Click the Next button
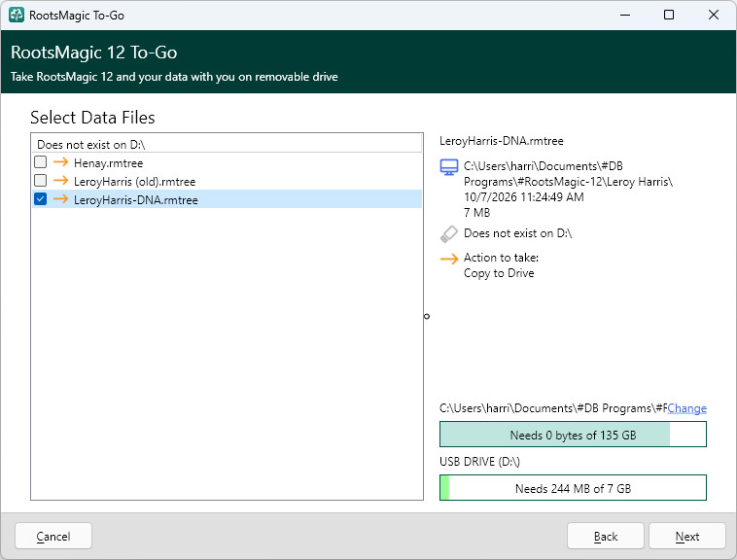Image resolution: width=737 pixels, height=560 pixels. tap(687, 536)
